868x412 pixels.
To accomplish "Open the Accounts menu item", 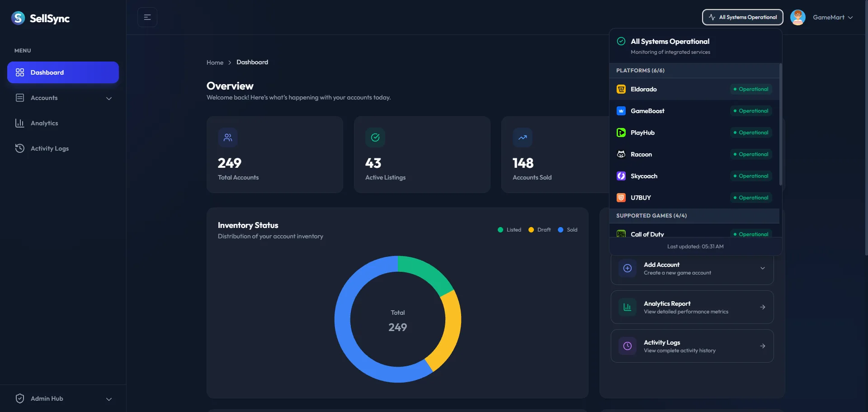I will tap(63, 98).
